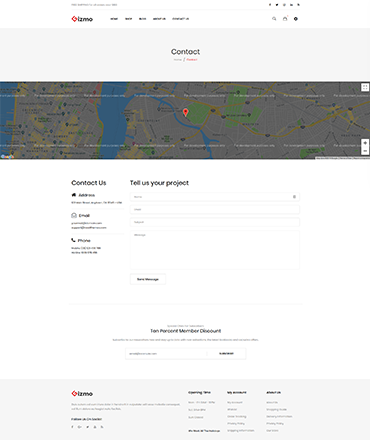The image size is (370, 440).
Task: Focus the Message text area
Action: click(215, 250)
